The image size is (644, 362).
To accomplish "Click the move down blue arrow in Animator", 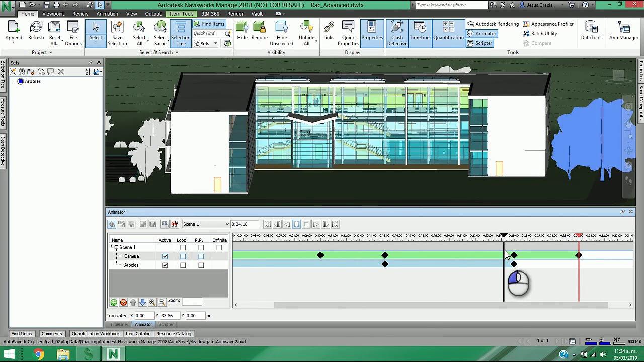I will (142, 302).
